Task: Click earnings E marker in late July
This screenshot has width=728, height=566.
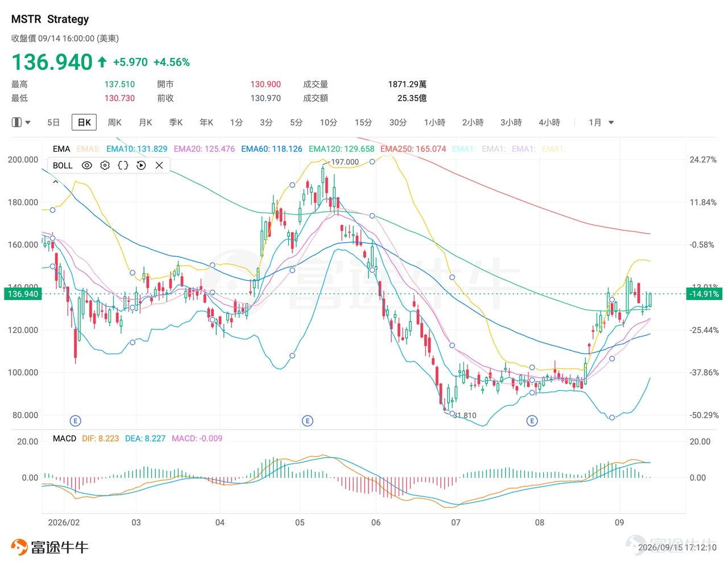Action: (532, 421)
